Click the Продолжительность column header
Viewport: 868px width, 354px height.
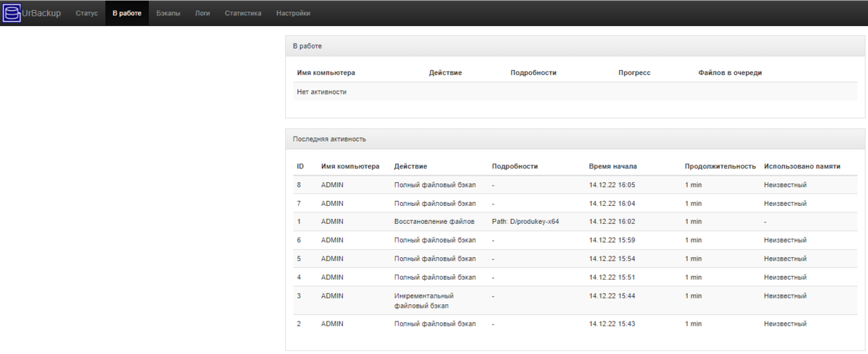(720, 166)
